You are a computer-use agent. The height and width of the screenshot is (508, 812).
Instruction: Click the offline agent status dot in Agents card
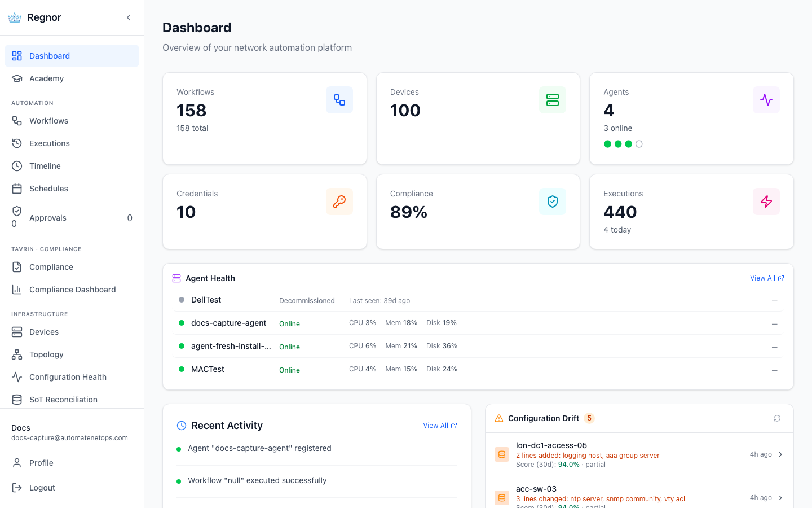coord(639,144)
